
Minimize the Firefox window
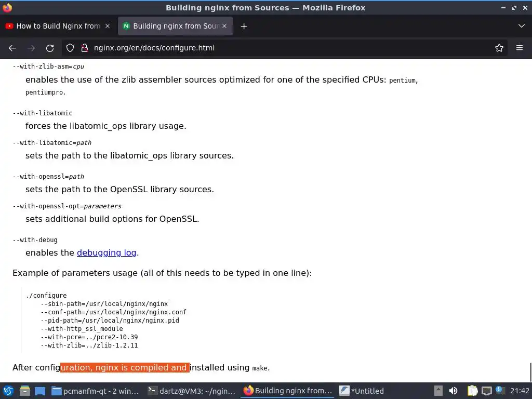[x=503, y=7]
